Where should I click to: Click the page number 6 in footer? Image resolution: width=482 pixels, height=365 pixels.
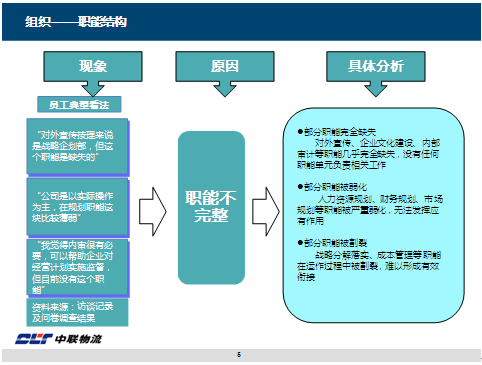pos(239,355)
